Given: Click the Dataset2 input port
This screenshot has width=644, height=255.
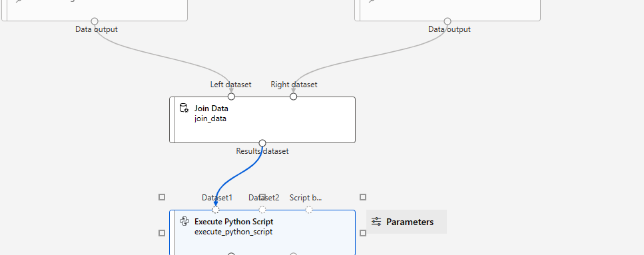Looking at the screenshot, I should click(x=262, y=210).
